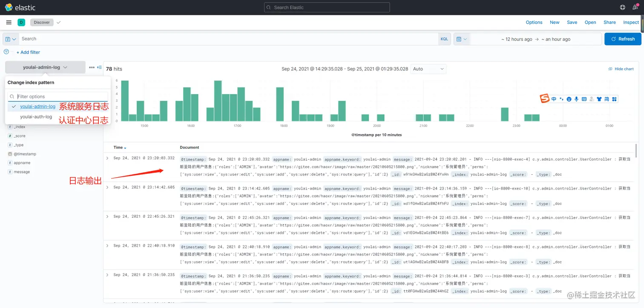Click the tallest 16:30 histogram bar
Viewport: 644px width, 308px height.
(x=218, y=101)
